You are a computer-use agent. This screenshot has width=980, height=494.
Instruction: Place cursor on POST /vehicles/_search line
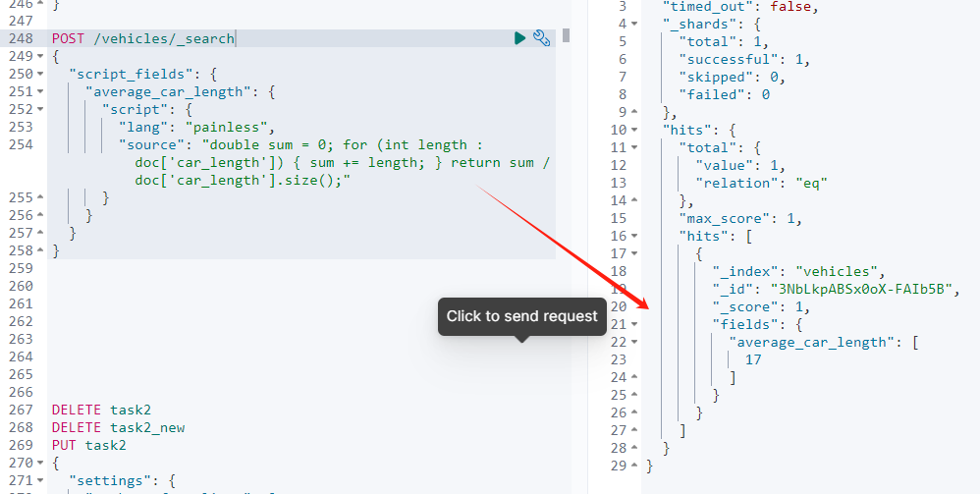(x=143, y=38)
